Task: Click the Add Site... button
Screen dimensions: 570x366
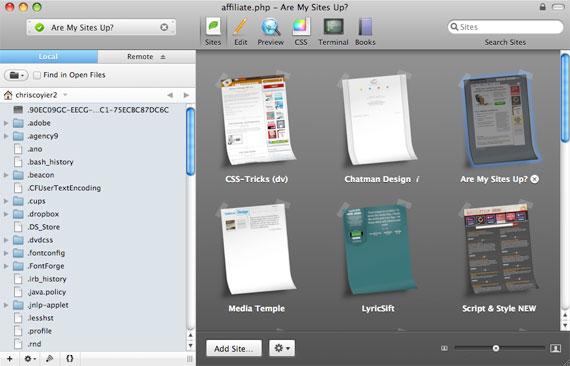Action: tap(234, 349)
